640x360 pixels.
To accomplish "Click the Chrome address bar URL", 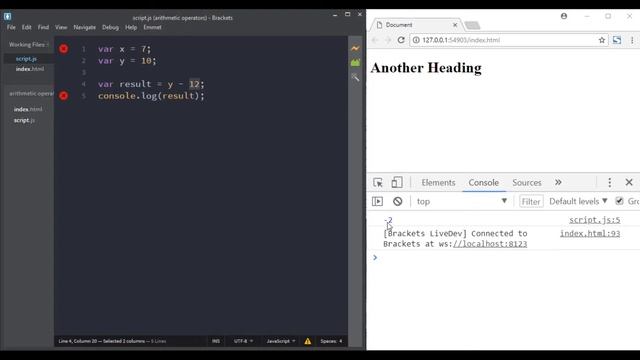I will [461, 40].
